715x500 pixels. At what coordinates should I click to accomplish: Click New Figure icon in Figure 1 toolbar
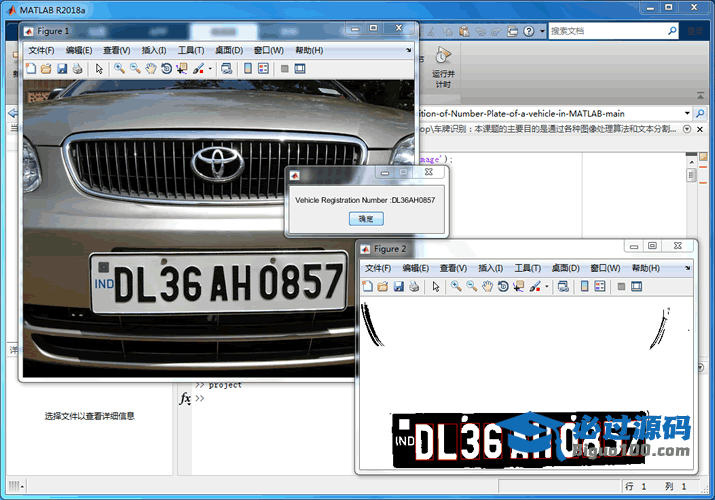pos(31,69)
